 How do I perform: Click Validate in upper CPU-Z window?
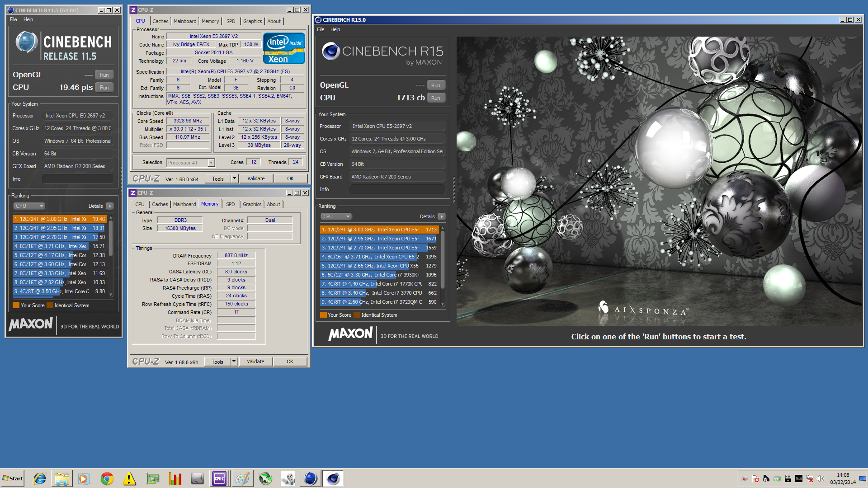[256, 178]
